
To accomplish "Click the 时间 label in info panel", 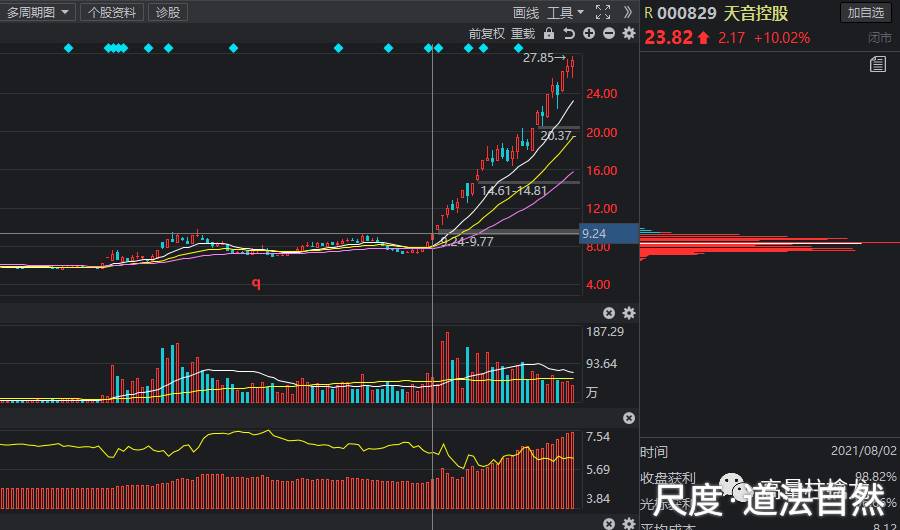I will (x=654, y=452).
